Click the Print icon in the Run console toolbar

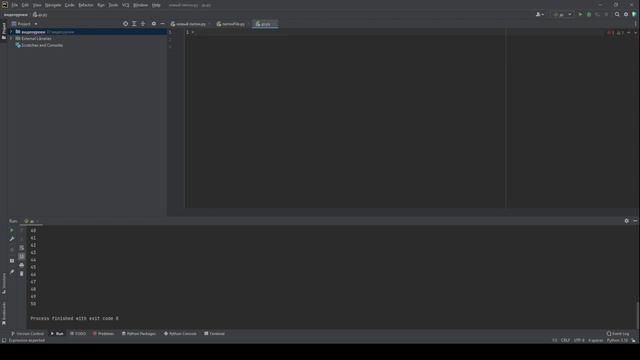pos(22,265)
